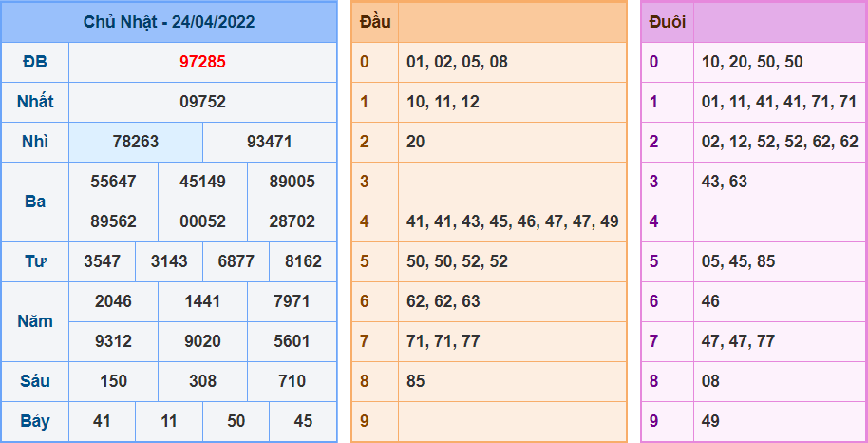Click the Nhất prize label
This screenshot has width=868, height=443.
tap(35, 102)
